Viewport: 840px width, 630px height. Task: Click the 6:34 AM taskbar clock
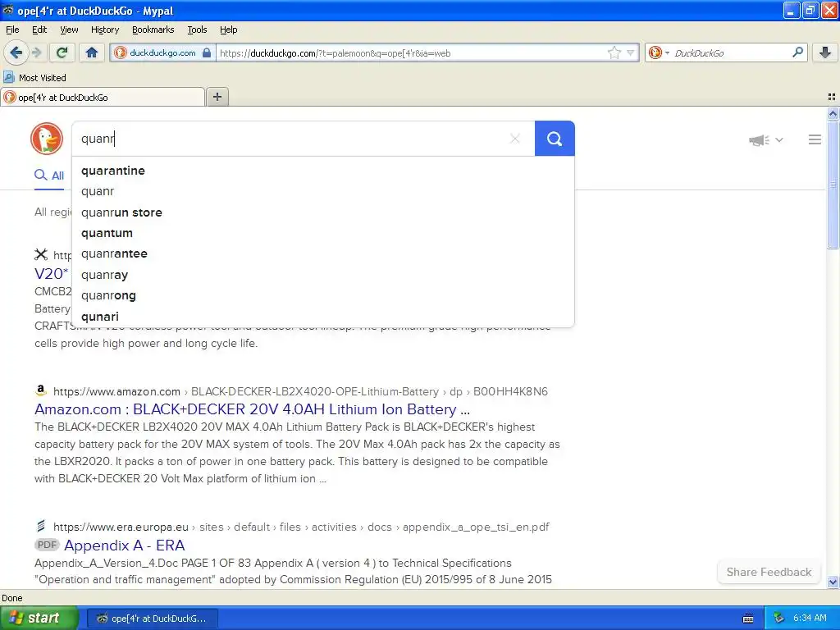[x=810, y=619]
